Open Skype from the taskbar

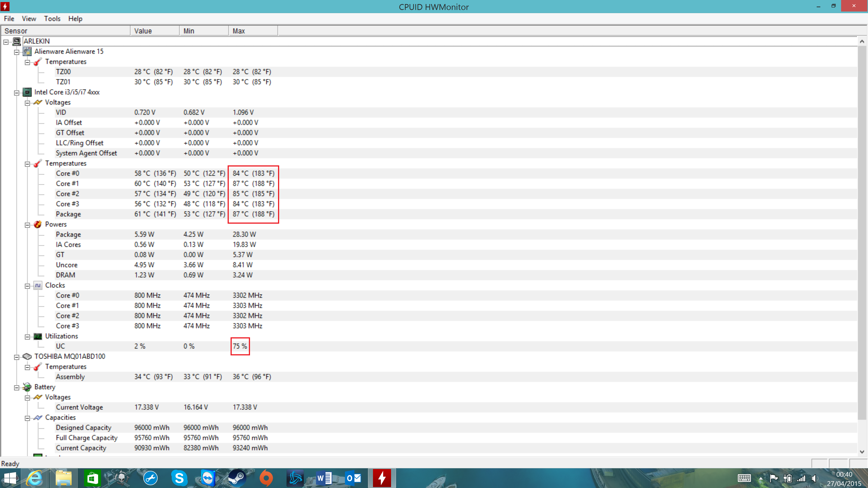coord(179,478)
